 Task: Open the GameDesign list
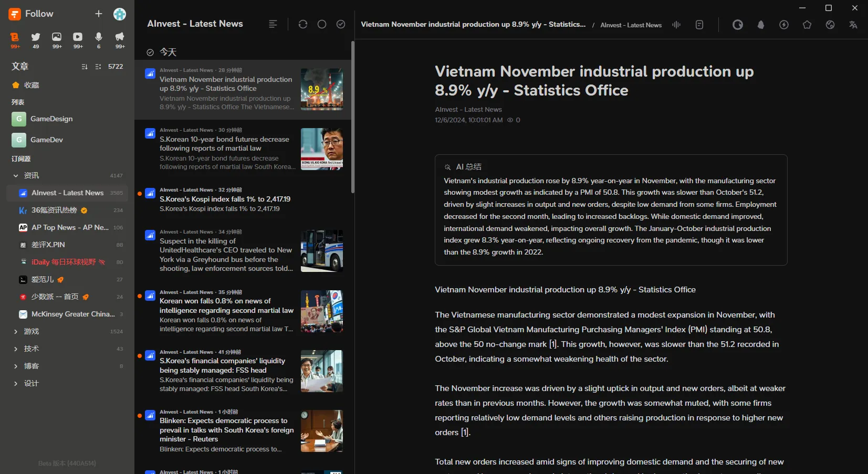pyautogui.click(x=51, y=119)
